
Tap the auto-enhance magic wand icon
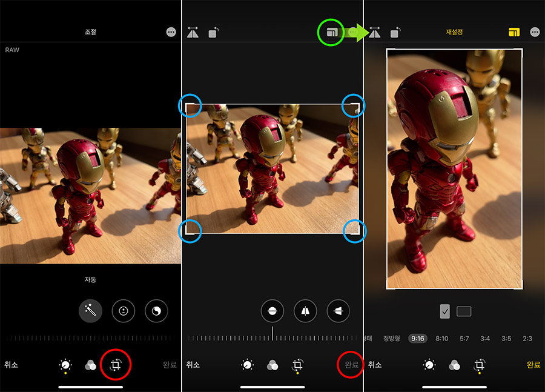[x=90, y=311]
